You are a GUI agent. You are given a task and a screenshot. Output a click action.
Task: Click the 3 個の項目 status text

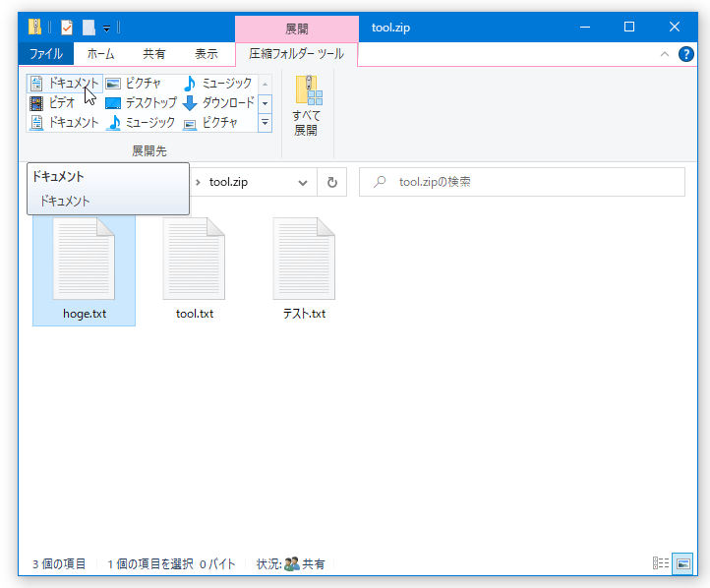(x=58, y=564)
